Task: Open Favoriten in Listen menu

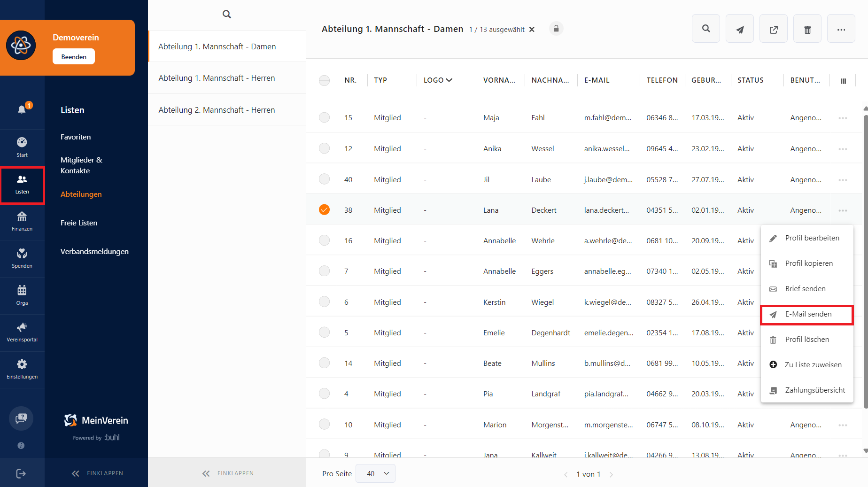Action: (x=76, y=137)
